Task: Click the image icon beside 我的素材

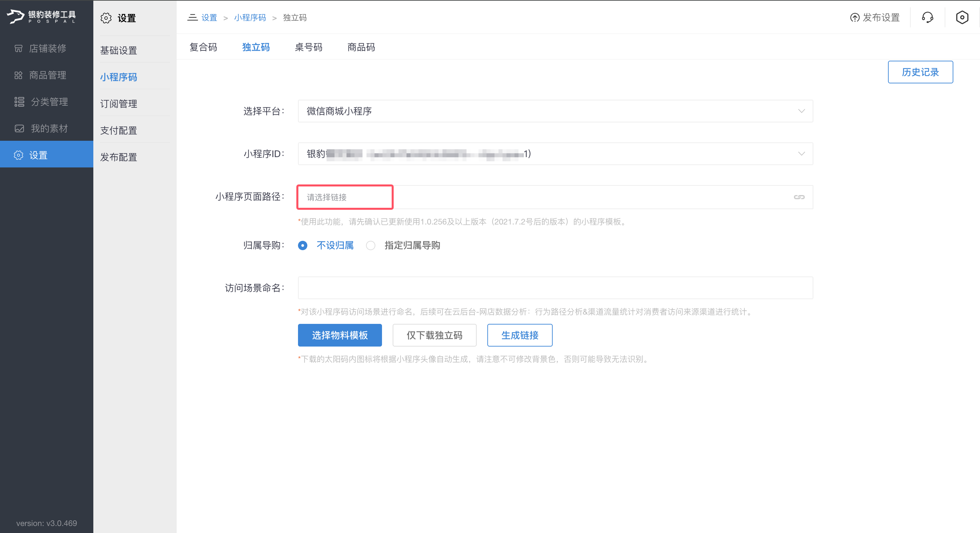Action: [x=19, y=128]
